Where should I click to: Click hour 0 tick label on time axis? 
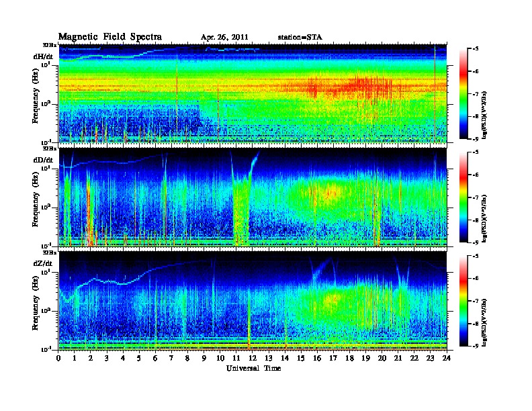click(x=58, y=358)
